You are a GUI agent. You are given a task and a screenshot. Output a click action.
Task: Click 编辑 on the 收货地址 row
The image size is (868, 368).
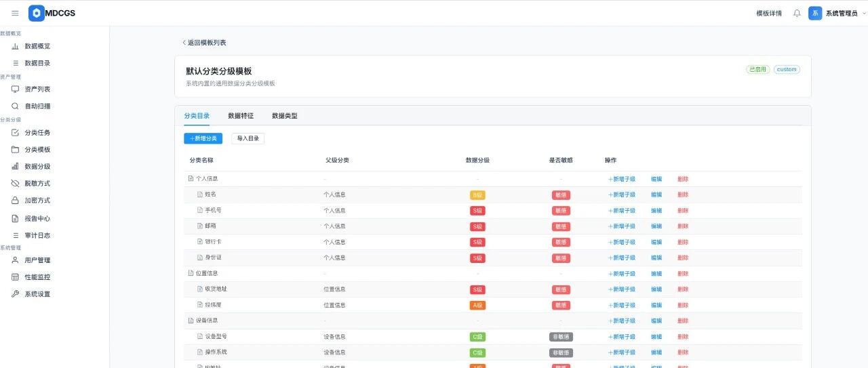[x=656, y=289]
